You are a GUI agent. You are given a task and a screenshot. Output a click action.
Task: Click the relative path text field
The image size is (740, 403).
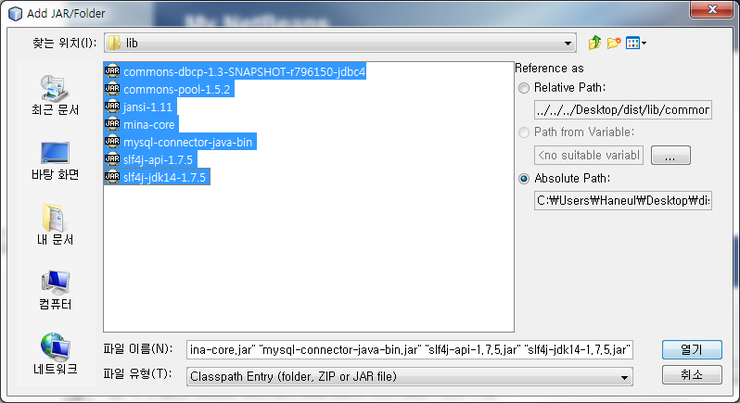point(623,109)
